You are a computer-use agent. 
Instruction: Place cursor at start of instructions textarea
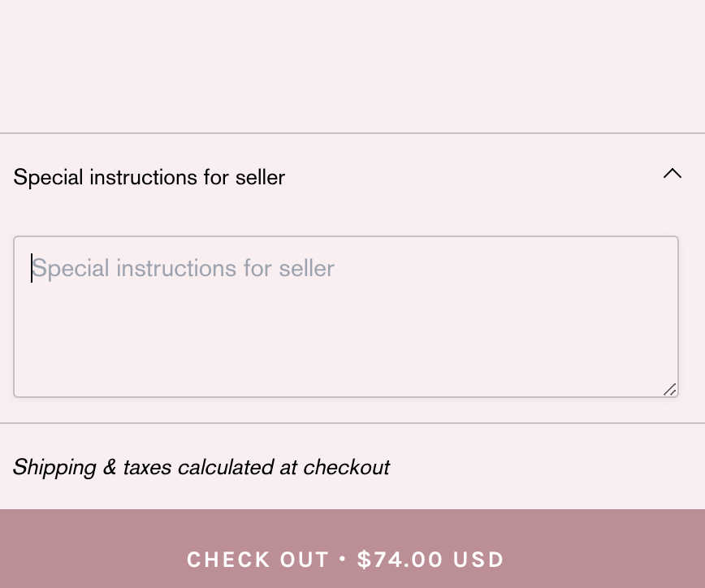pos(32,268)
